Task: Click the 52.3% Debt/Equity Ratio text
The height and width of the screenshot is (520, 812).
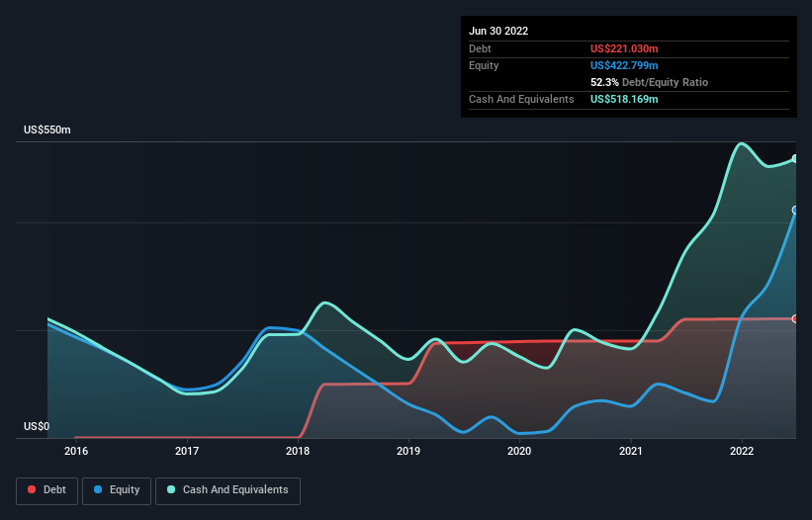Action: pyautogui.click(x=649, y=82)
